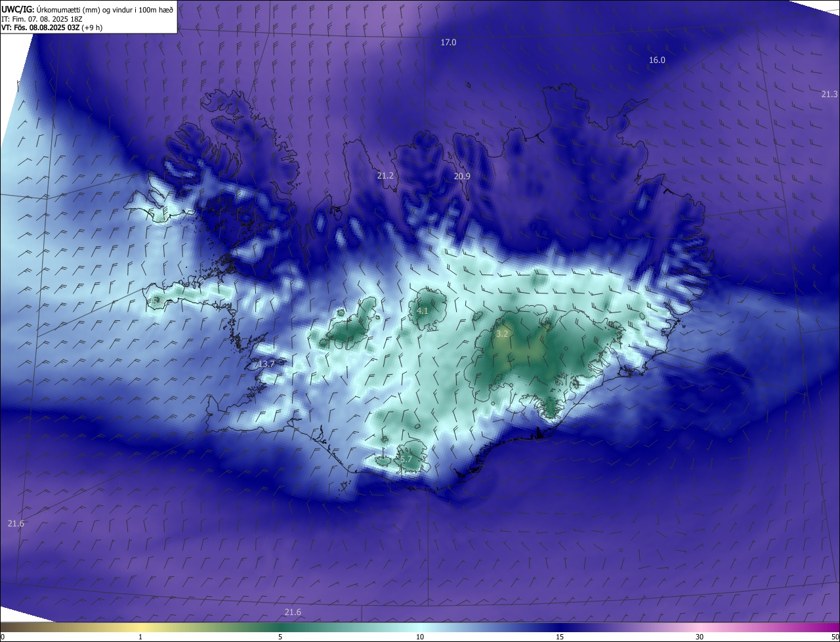Click the 'IT: Fim. 07. 08. 2025 18Z' line
The width and height of the screenshot is (840, 642).
point(41,19)
